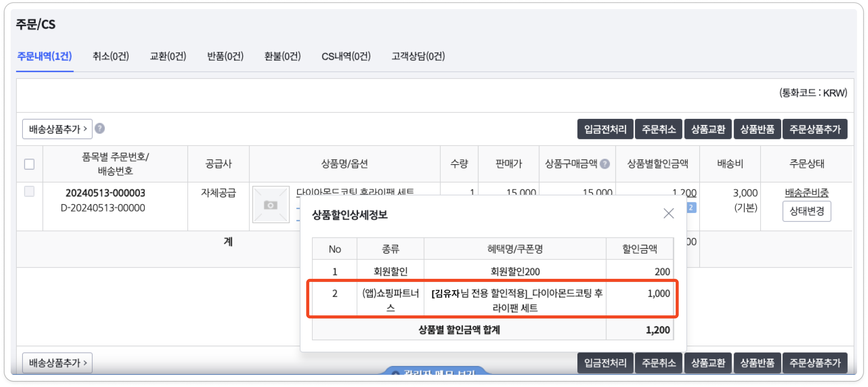The image size is (868, 387).
Task: Click the top 주문취소 button
Action: [659, 129]
